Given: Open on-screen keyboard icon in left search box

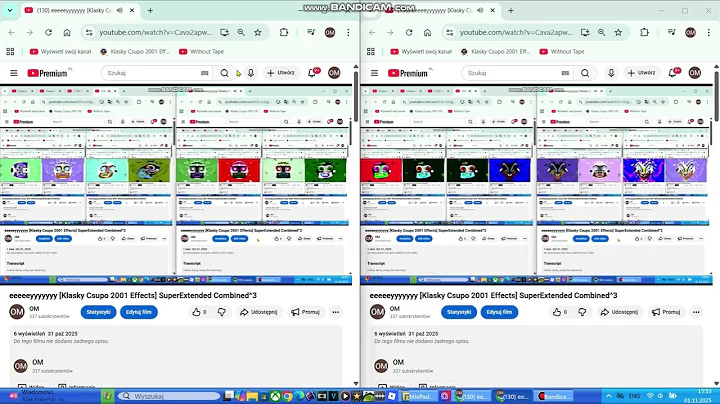Looking at the screenshot, I should 205,73.
